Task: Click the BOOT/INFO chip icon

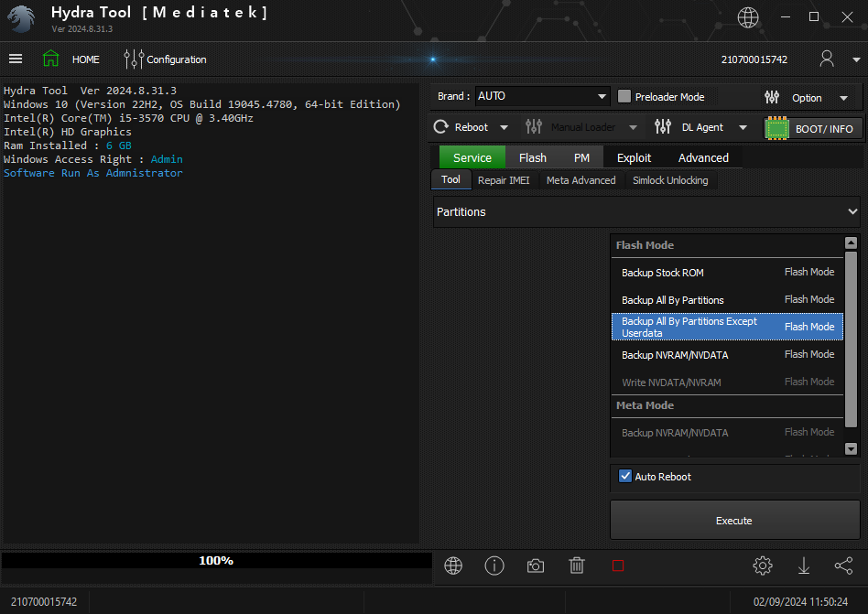Action: (x=776, y=129)
